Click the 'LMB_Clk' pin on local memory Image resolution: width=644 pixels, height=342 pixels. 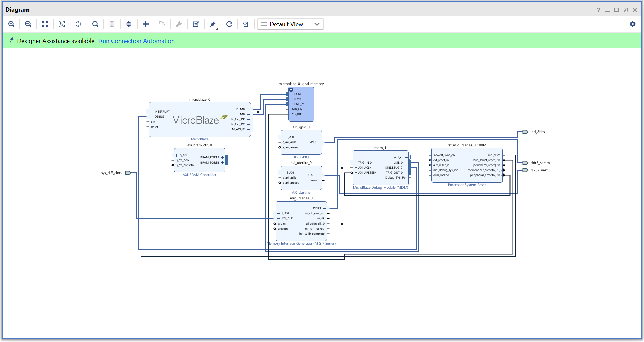296,109
